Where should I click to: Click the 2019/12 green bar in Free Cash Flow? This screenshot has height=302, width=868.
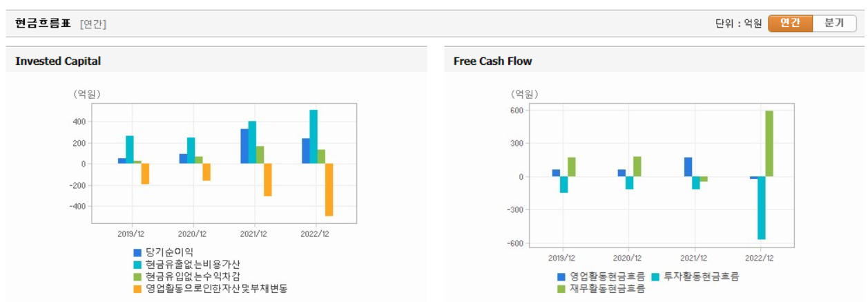click(572, 167)
